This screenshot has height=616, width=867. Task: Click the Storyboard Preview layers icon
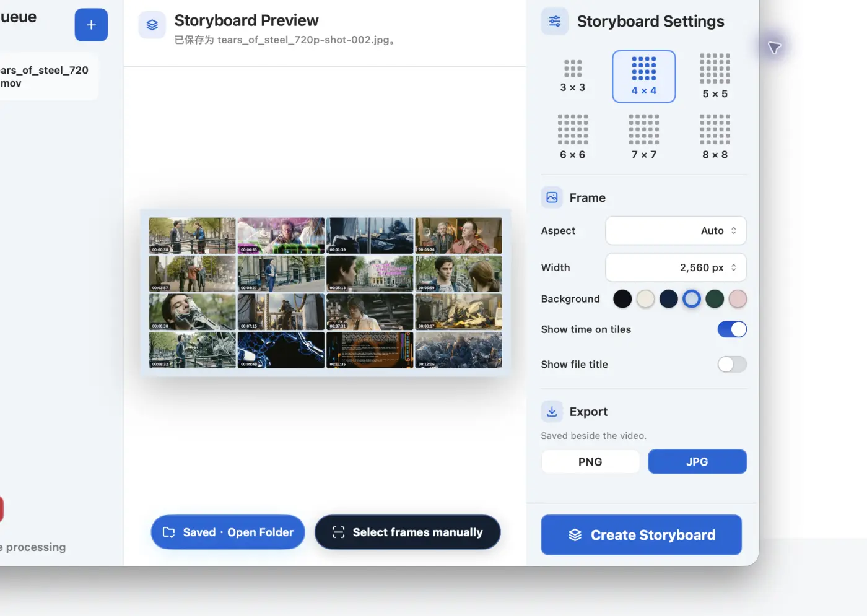tap(152, 25)
